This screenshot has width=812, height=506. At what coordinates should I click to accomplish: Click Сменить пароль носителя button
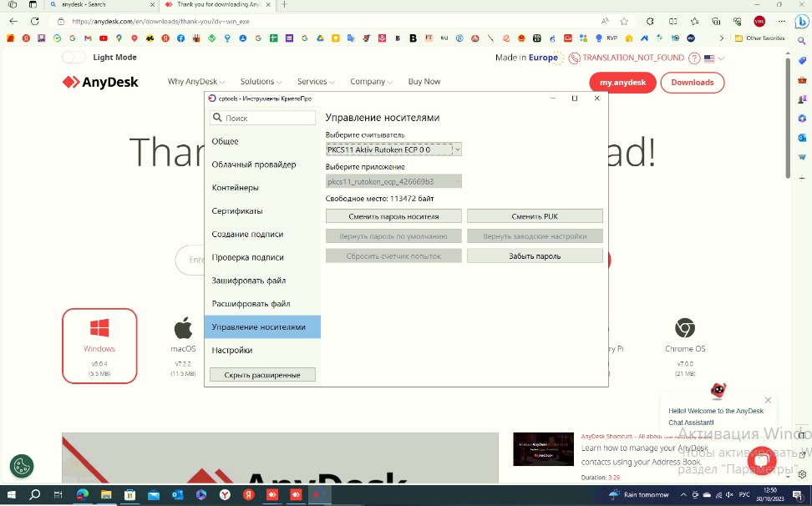tap(393, 216)
